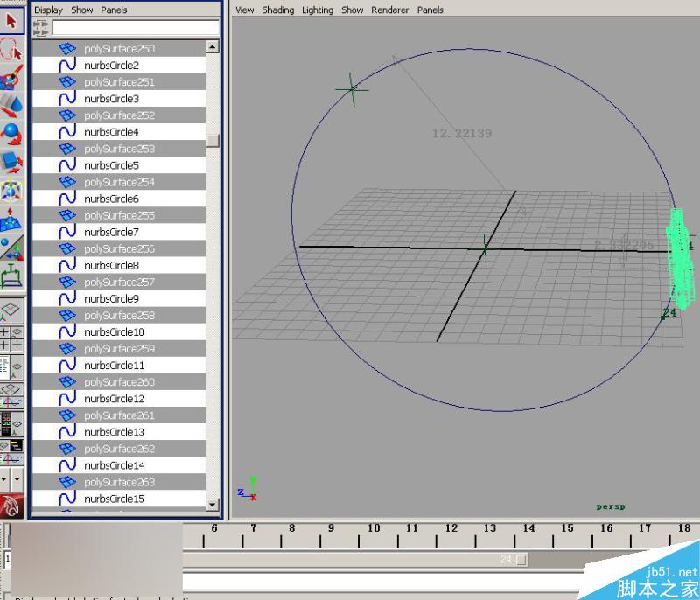700x600 pixels.
Task: Activate the Paint selection tool
Action: (11, 76)
